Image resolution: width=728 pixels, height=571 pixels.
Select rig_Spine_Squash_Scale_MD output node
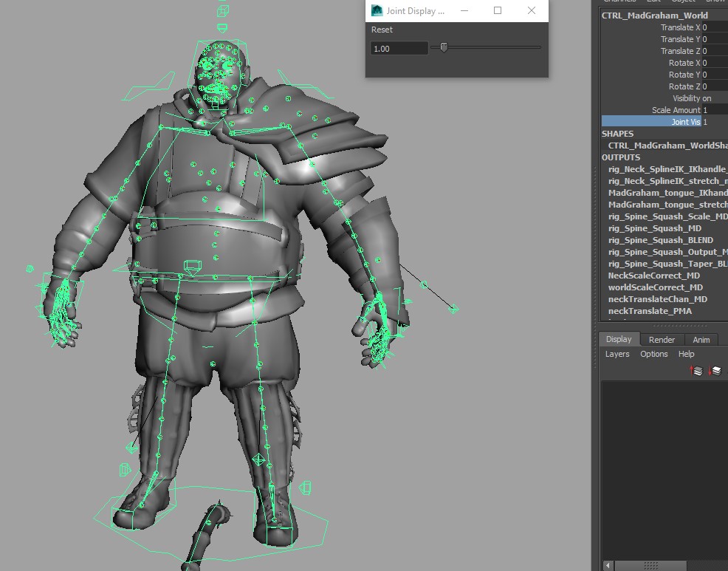pyautogui.click(x=667, y=216)
